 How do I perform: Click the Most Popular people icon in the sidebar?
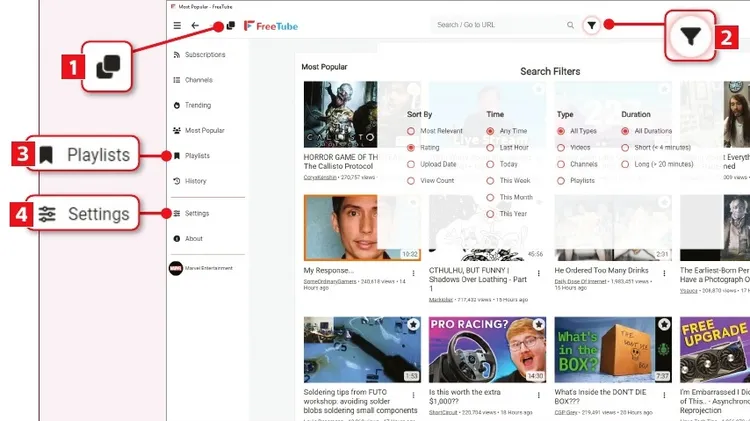click(x=176, y=130)
